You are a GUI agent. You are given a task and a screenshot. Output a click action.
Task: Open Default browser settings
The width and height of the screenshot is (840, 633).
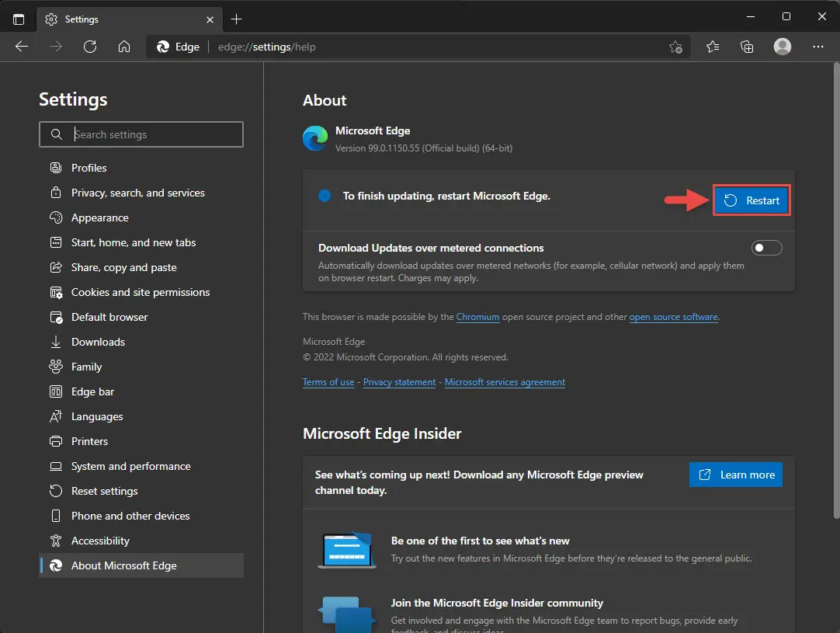141,317
